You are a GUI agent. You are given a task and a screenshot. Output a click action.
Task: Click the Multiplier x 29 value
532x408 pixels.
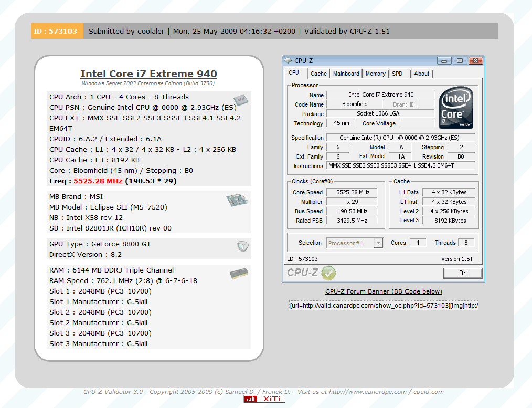[x=352, y=202]
